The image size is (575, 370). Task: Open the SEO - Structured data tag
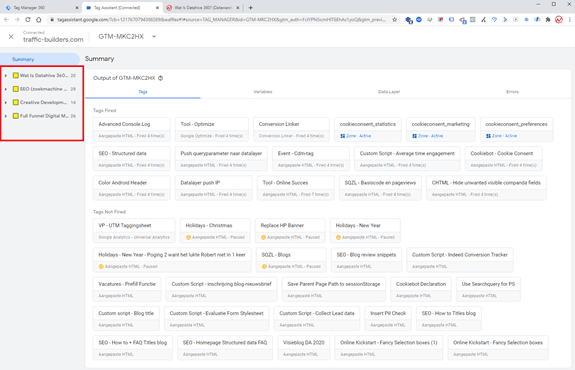(x=132, y=159)
